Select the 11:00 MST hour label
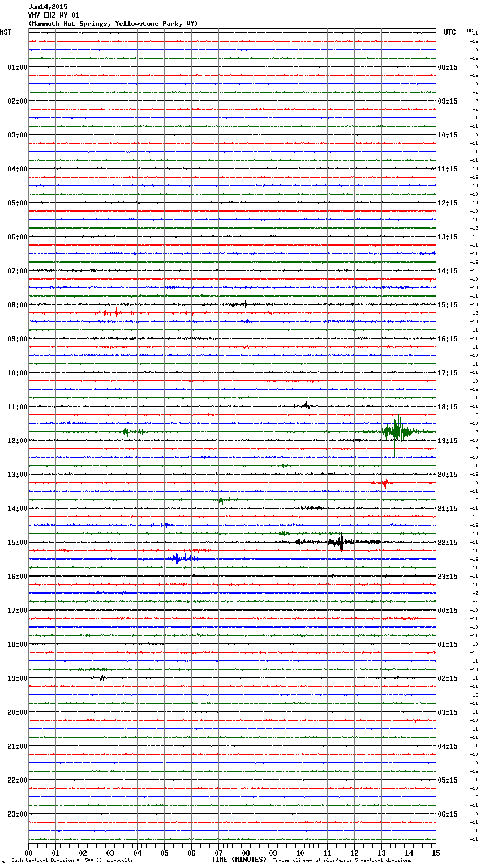Image resolution: width=481 pixels, height=868 pixels. tap(17, 407)
